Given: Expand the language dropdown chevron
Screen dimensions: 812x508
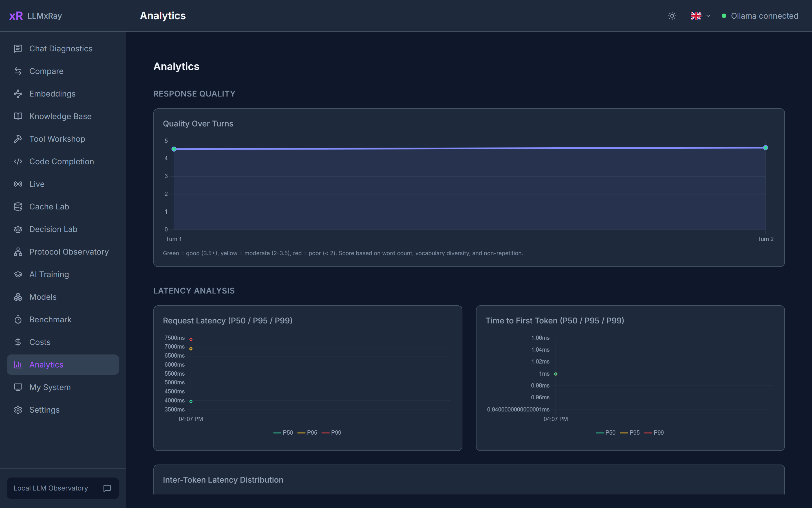Looking at the screenshot, I should point(708,16).
